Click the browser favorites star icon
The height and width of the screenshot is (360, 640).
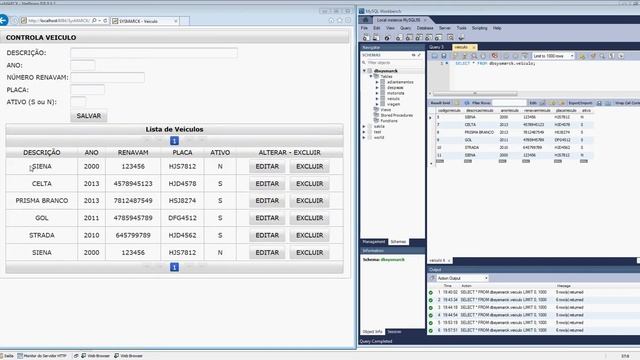(x=340, y=20)
